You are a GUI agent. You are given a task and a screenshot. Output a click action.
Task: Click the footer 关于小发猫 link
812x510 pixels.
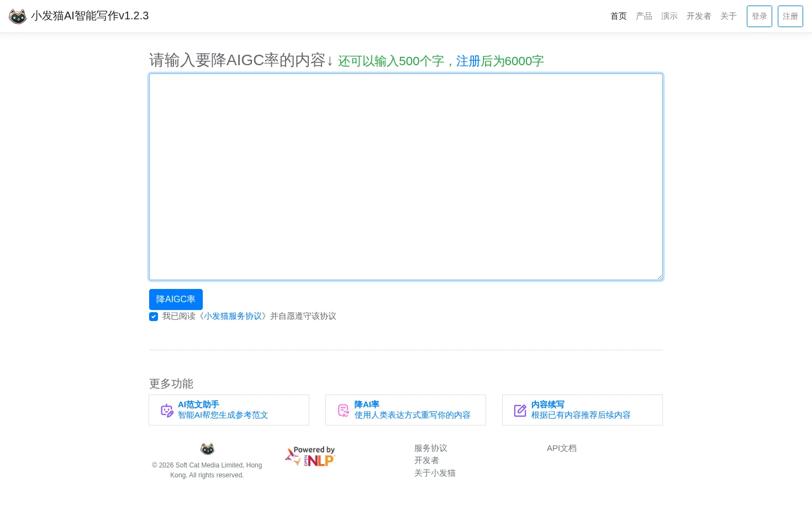click(435, 473)
